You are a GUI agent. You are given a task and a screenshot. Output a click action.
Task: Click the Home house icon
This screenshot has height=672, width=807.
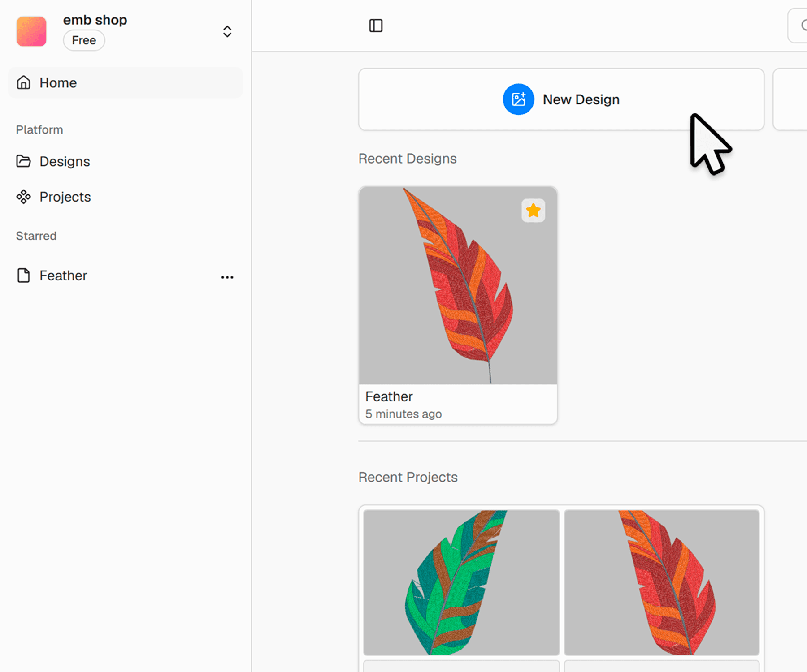click(x=24, y=82)
